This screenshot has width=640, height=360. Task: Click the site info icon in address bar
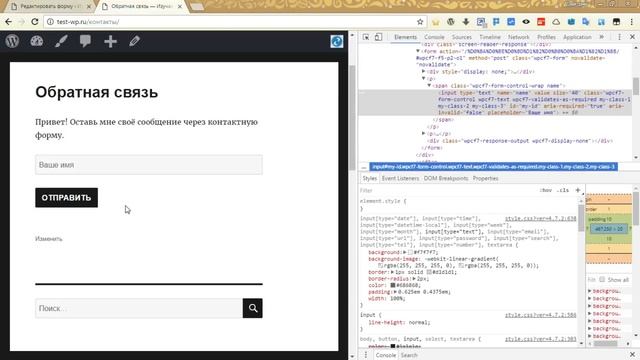point(50,22)
